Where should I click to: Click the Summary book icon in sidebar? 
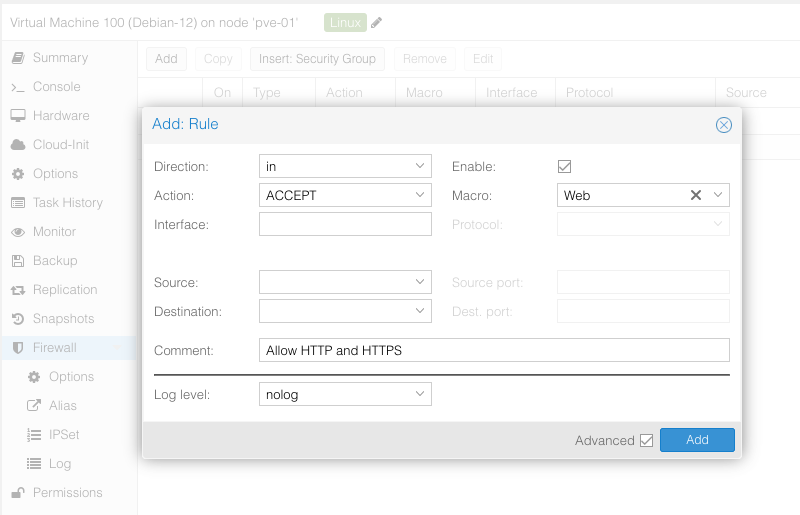pyautogui.click(x=18, y=58)
